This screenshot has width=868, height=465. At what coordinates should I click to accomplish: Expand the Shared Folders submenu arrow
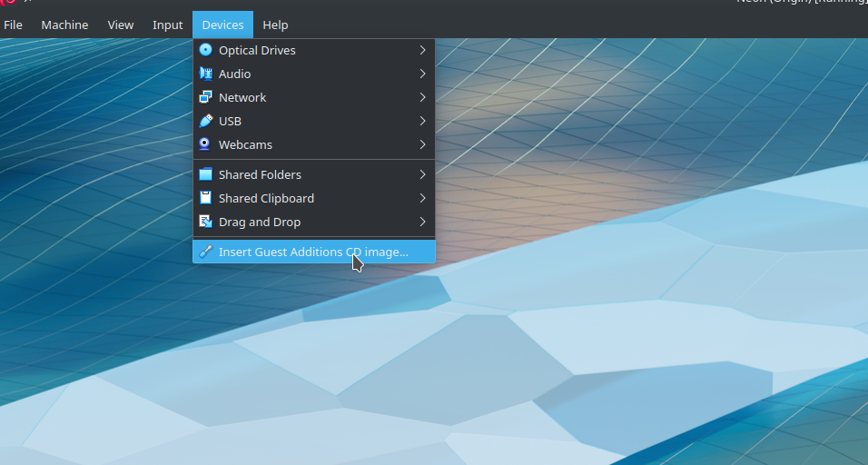pyautogui.click(x=422, y=174)
